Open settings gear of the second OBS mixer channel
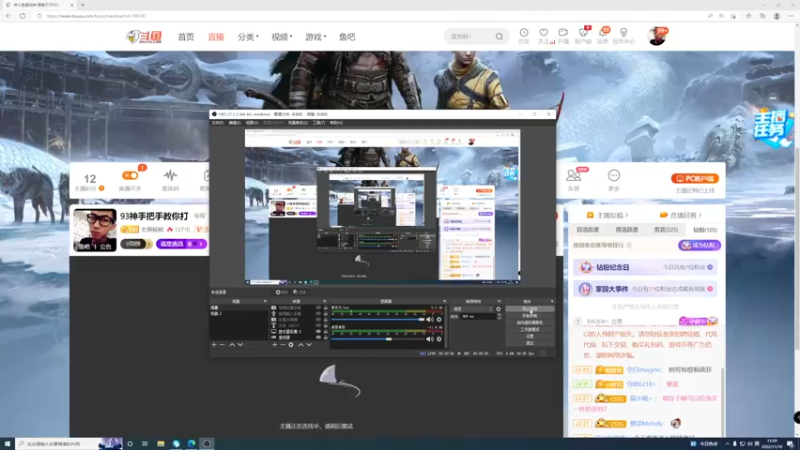Screen dimensions: 800x450 439,339
